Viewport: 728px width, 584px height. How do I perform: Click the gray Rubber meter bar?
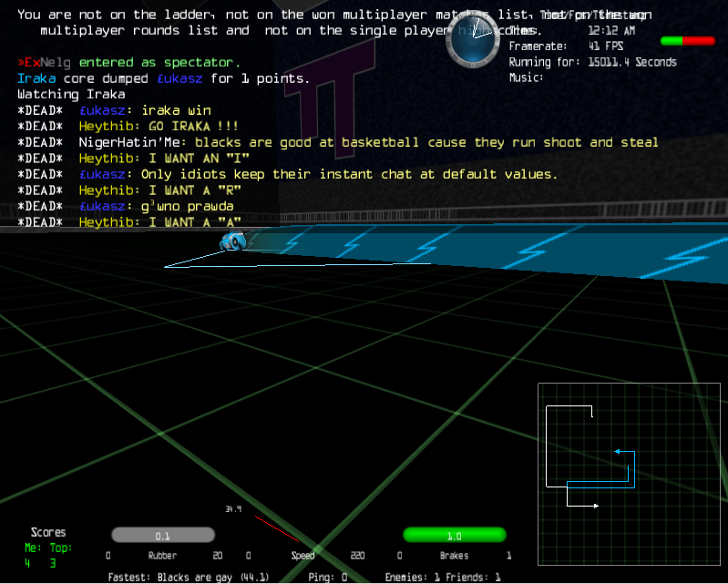[x=162, y=536]
